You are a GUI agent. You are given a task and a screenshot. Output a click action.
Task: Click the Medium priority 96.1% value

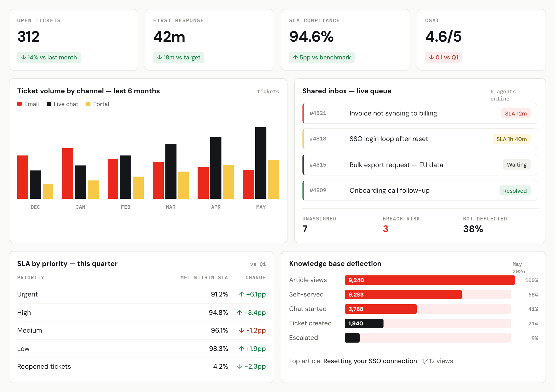click(x=220, y=330)
